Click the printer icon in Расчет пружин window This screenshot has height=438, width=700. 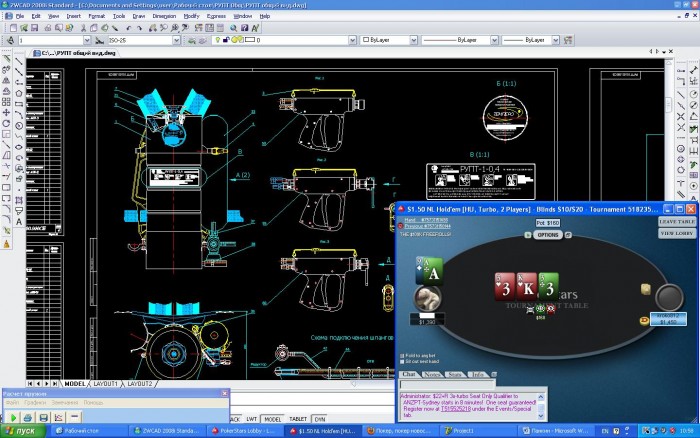tap(28, 417)
